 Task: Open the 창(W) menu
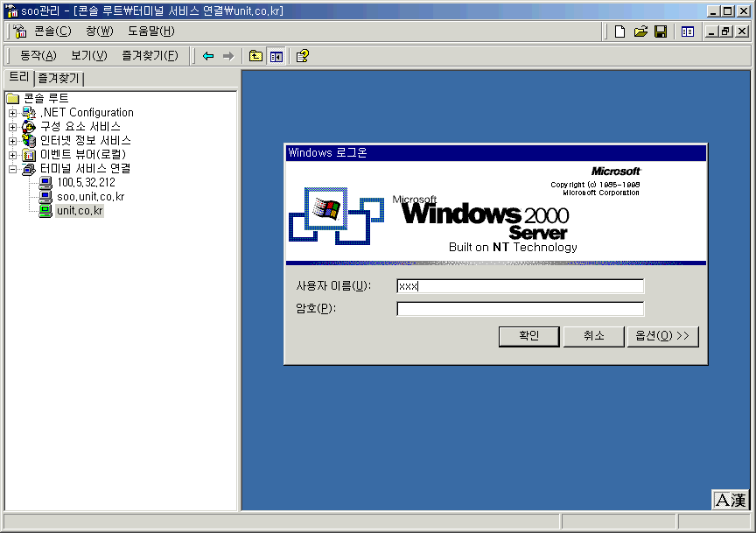pos(100,32)
